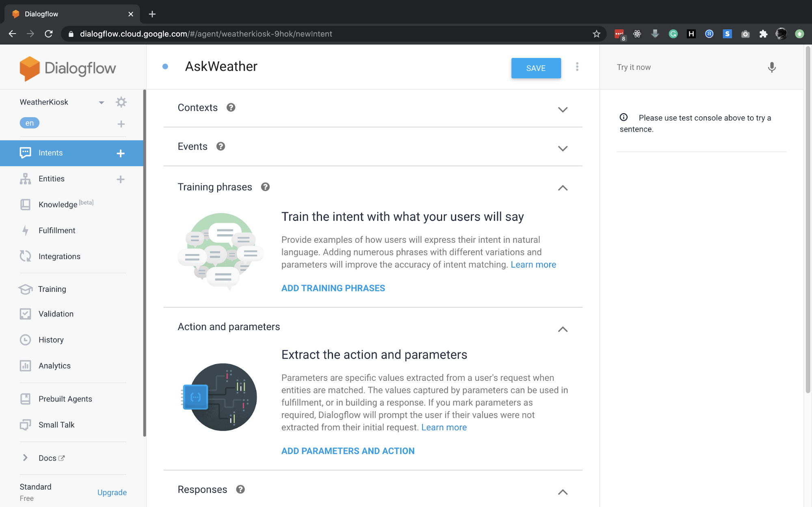The height and width of the screenshot is (507, 812).
Task: Go to Integrations in sidebar
Action: [59, 257]
